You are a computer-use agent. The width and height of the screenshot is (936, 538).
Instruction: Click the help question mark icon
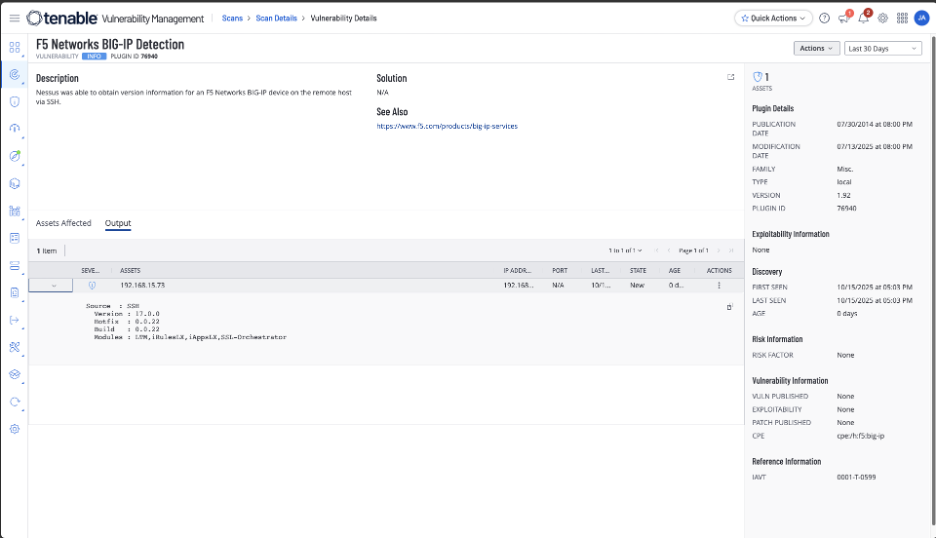[x=824, y=18]
